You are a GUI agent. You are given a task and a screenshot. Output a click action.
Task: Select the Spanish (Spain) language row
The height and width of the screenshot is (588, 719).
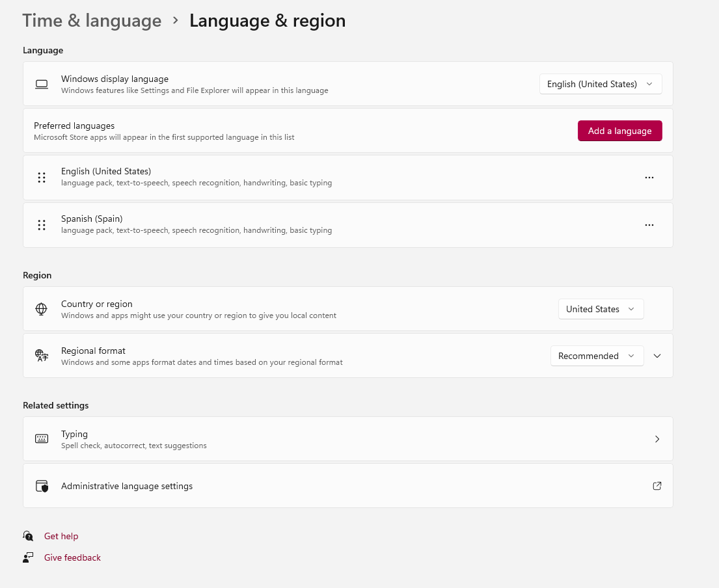(347, 225)
